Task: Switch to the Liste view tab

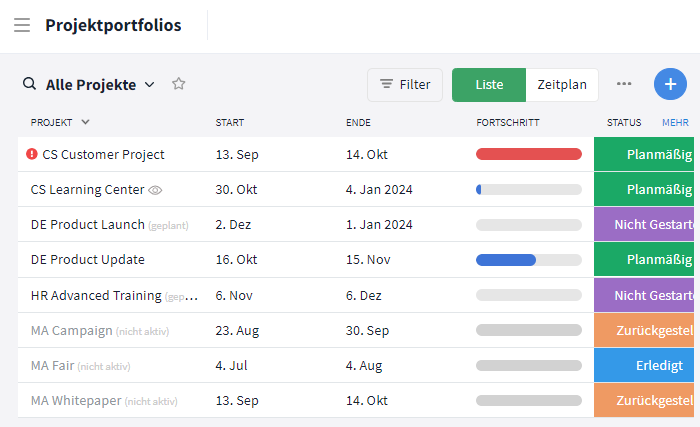Action: [x=489, y=85]
